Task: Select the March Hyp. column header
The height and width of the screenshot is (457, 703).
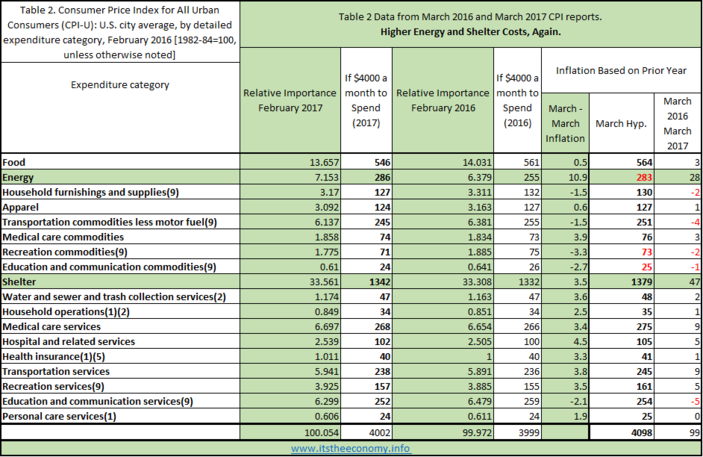Action: [x=621, y=123]
